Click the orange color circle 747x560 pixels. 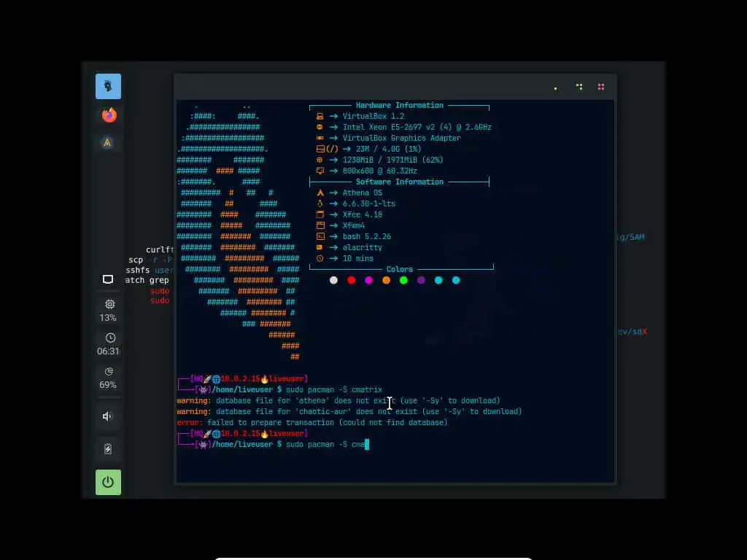[387, 280]
